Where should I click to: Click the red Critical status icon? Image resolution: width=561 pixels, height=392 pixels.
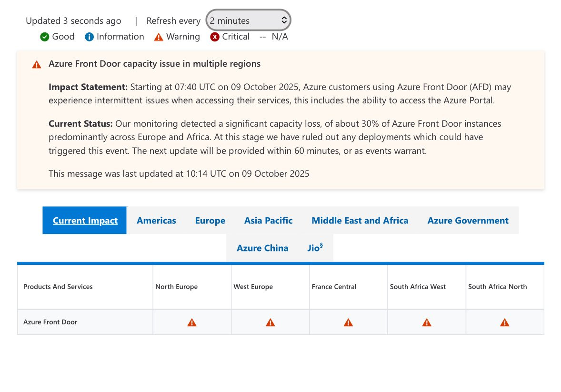coord(215,36)
